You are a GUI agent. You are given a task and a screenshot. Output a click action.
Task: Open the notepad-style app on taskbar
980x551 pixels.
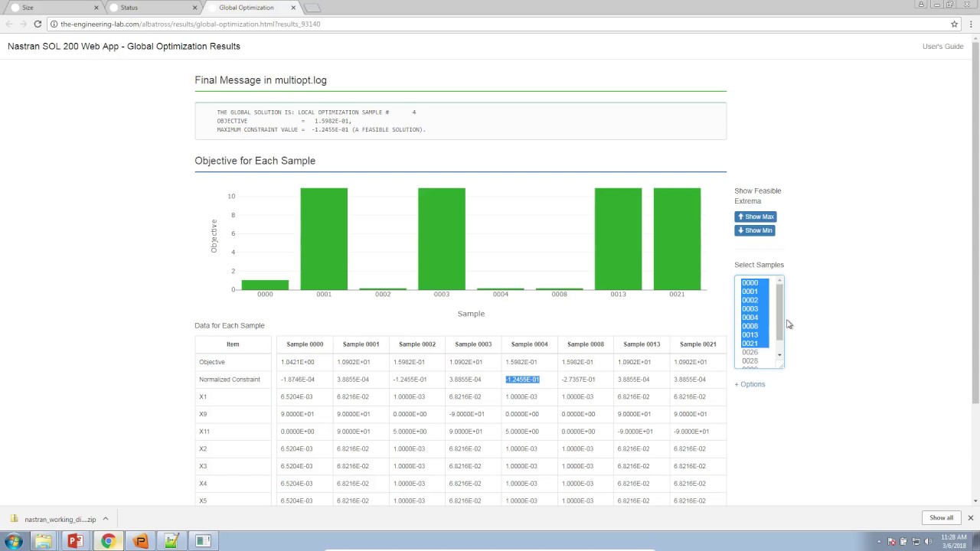pyautogui.click(x=171, y=541)
